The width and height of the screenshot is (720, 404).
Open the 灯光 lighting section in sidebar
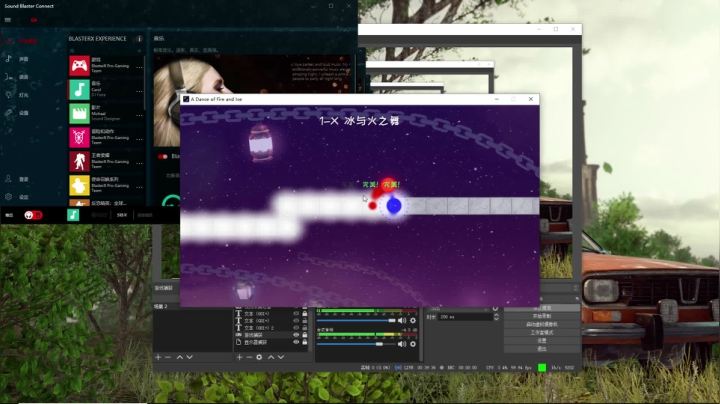point(18,95)
